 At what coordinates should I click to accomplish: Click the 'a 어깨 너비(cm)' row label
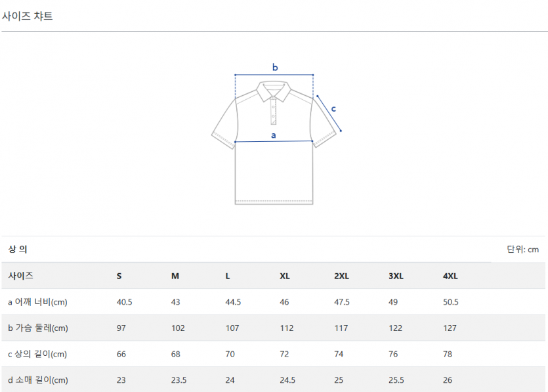tap(37, 302)
